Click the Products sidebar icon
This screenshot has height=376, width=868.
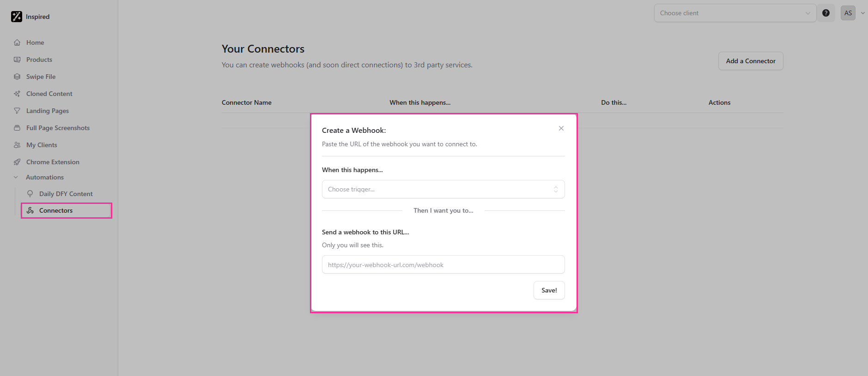(x=17, y=60)
